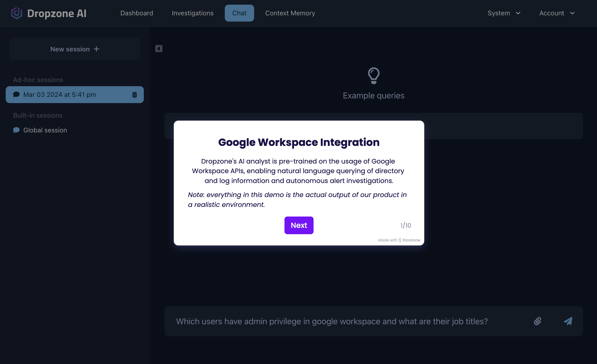Viewport: 597px width, 364px height.
Task: Send the message with the paper plane icon
Action: click(568, 321)
